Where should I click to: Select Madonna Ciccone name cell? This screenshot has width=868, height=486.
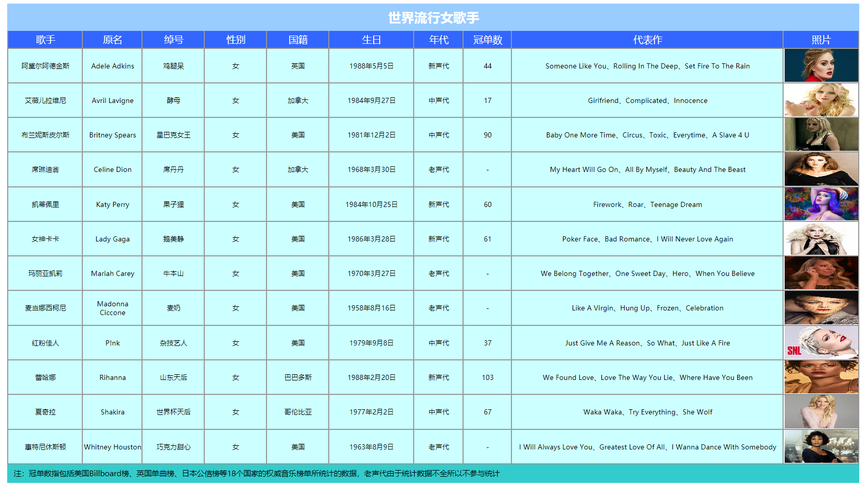(113, 308)
